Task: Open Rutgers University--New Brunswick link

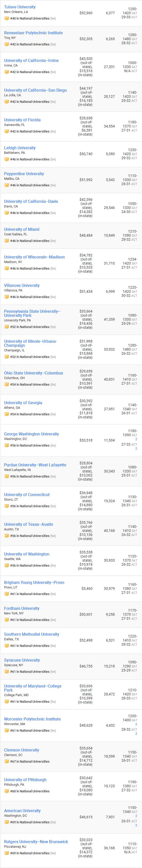Action: tap(36, 842)
